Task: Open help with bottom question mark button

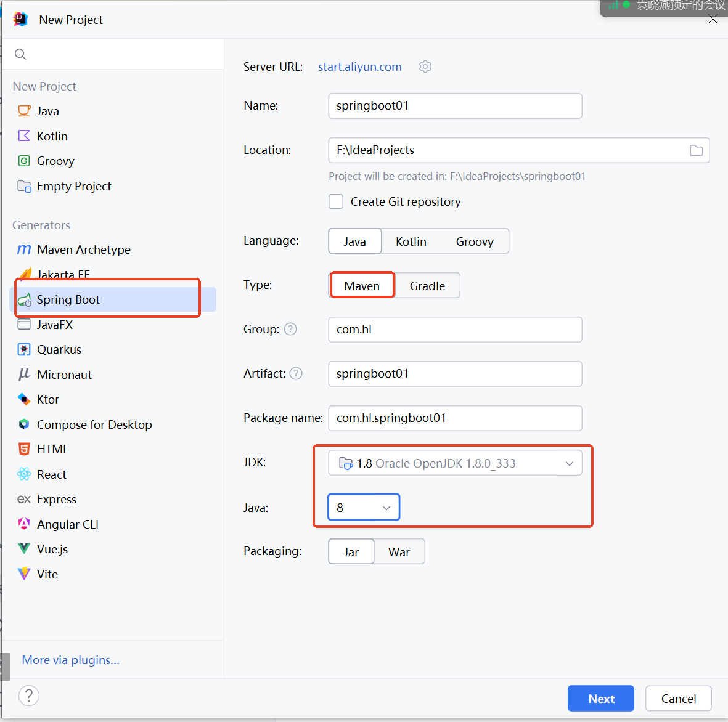Action: [x=29, y=696]
